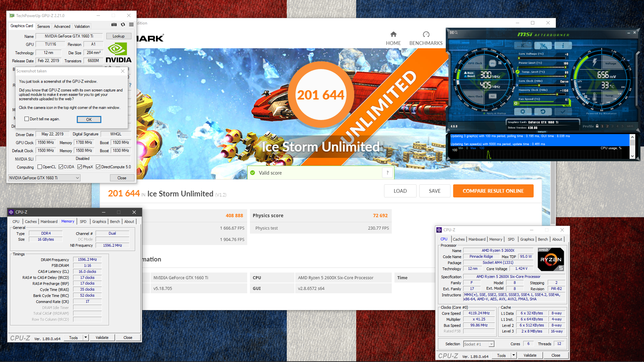Click the MEM chip icon in Afterburner gauge
Image resolution: width=644 pixels, height=362 pixels.
[x=492, y=96]
